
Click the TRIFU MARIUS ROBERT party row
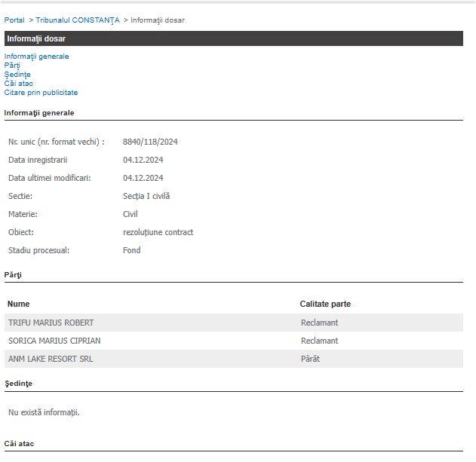click(x=51, y=323)
